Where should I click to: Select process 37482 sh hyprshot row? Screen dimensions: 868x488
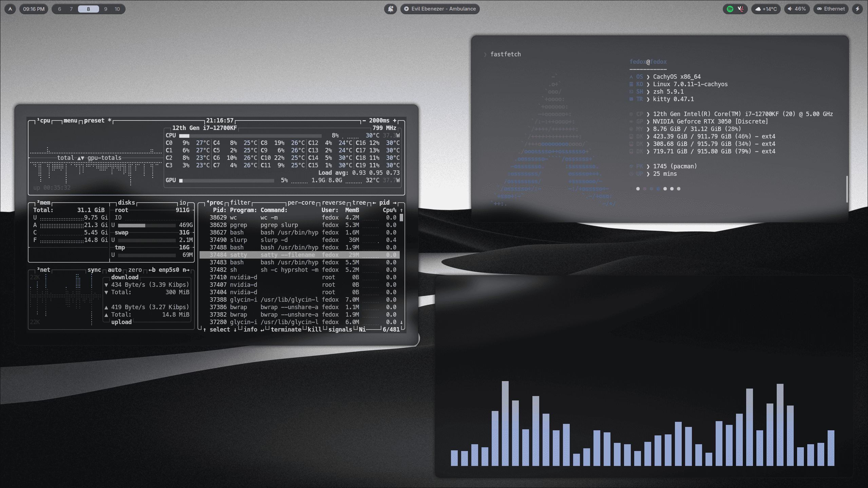pos(300,270)
